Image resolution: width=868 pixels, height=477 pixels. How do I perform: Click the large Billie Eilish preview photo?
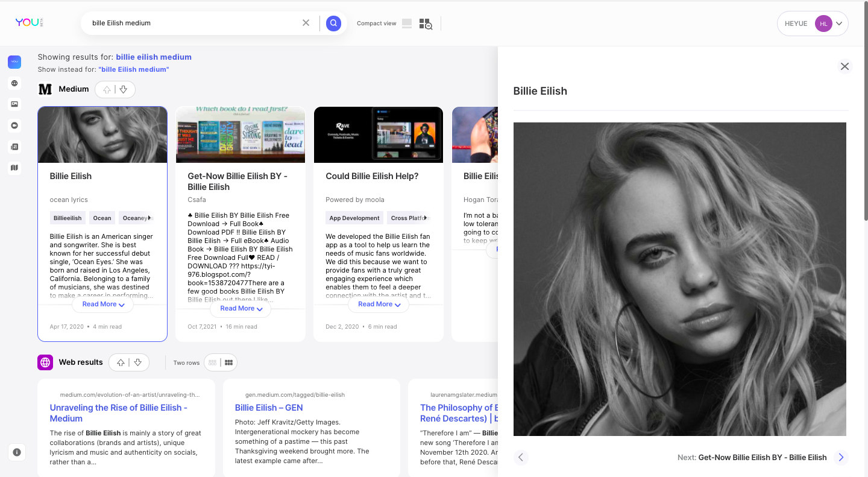click(x=680, y=279)
